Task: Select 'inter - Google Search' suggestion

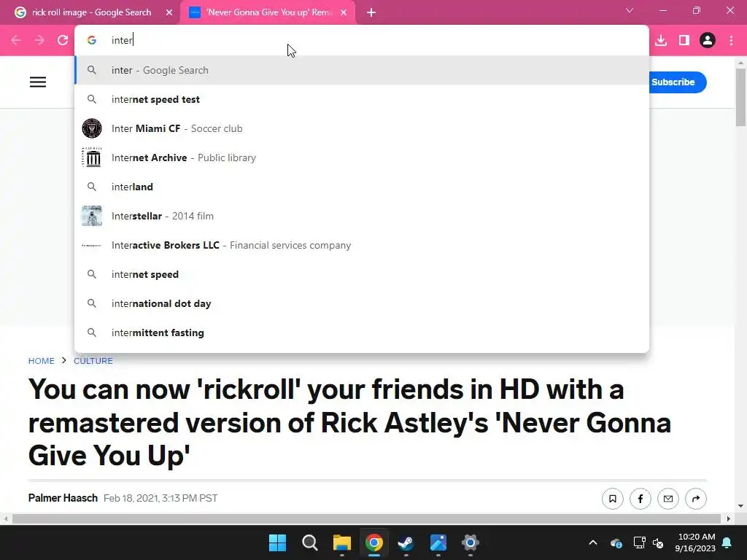Action: (362, 70)
